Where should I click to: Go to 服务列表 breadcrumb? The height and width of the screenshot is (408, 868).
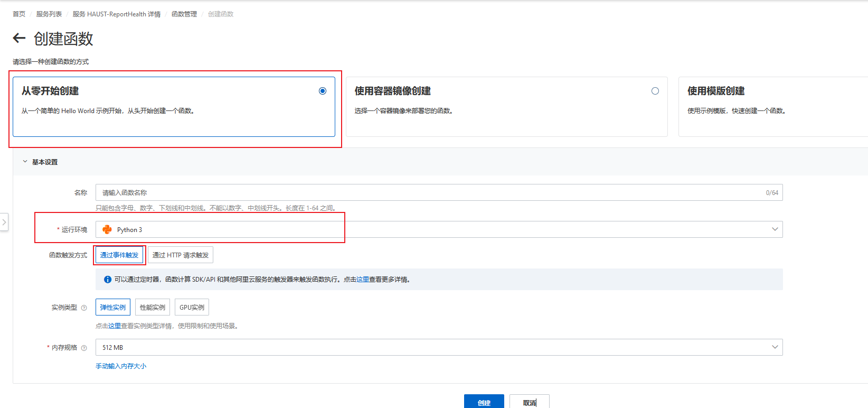click(x=49, y=14)
